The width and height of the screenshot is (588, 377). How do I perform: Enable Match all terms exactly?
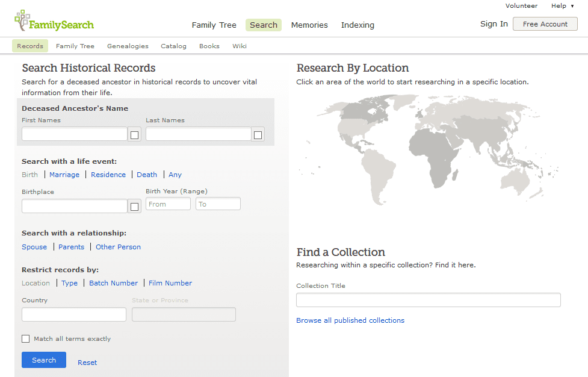(25, 338)
